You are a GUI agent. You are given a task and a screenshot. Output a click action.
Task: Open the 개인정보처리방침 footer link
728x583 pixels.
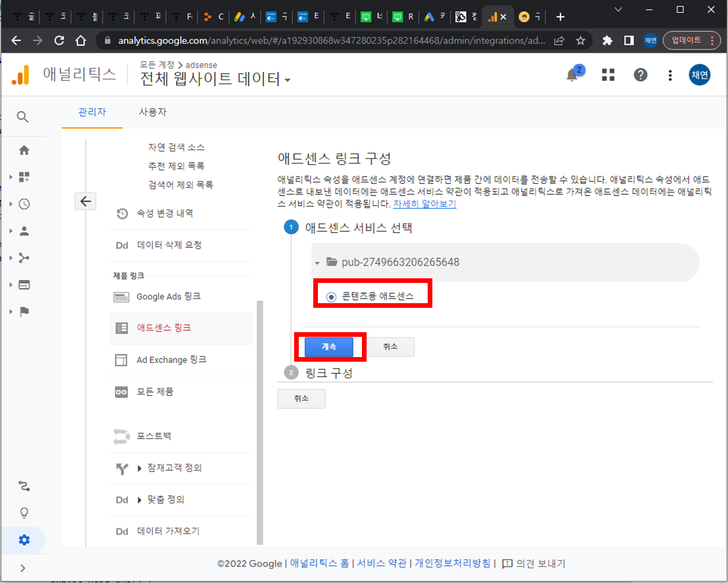pos(453,563)
